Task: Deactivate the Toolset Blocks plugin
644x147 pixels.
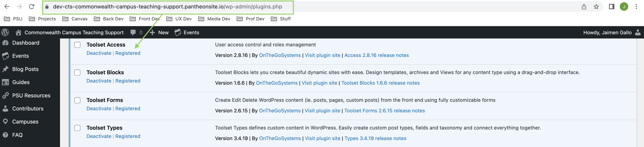Action: (99, 81)
